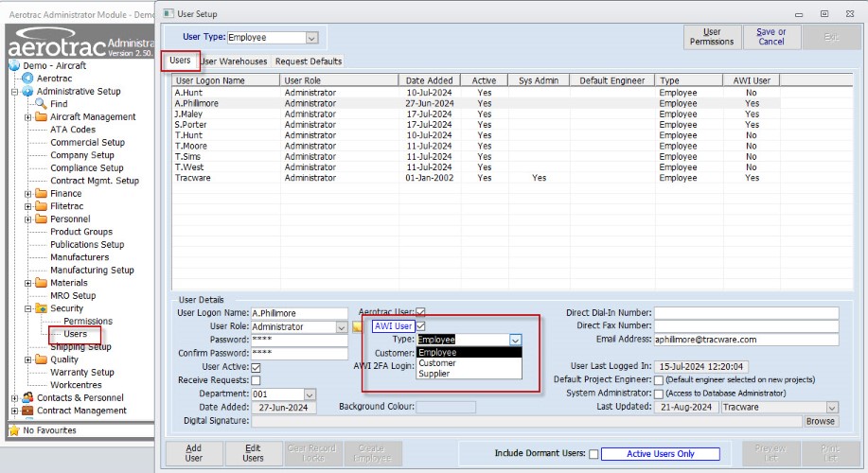The height and width of the screenshot is (473, 868).
Task: Open the Department dropdown
Action: pos(310,394)
